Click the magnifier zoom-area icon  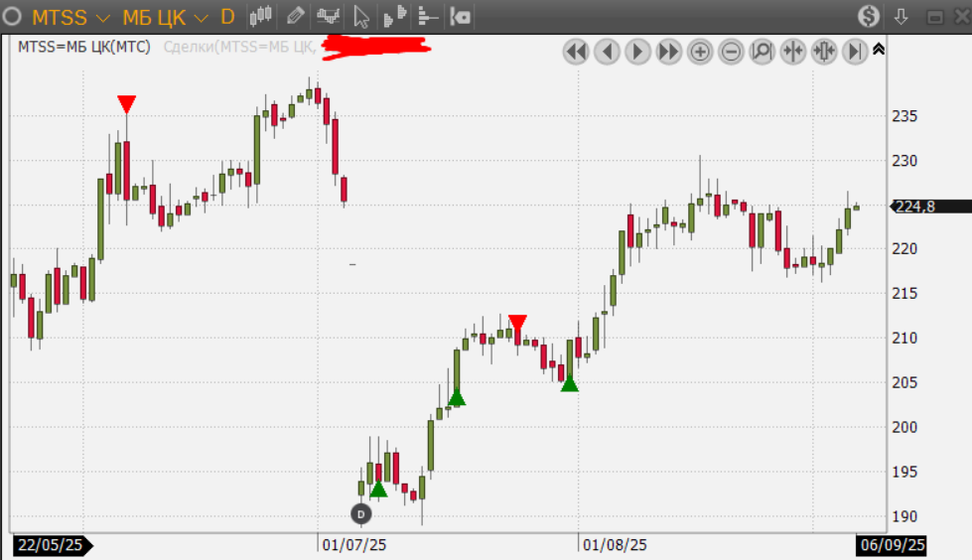pyautogui.click(x=762, y=52)
